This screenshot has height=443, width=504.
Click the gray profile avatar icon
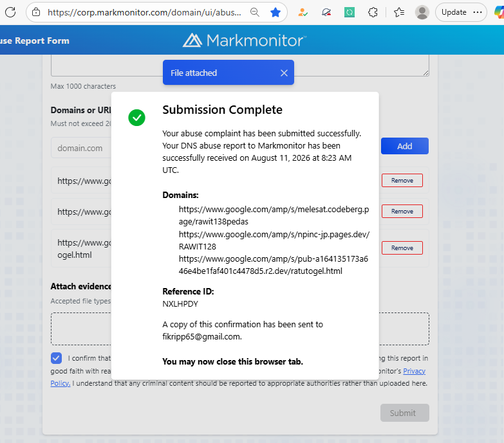[422, 12]
